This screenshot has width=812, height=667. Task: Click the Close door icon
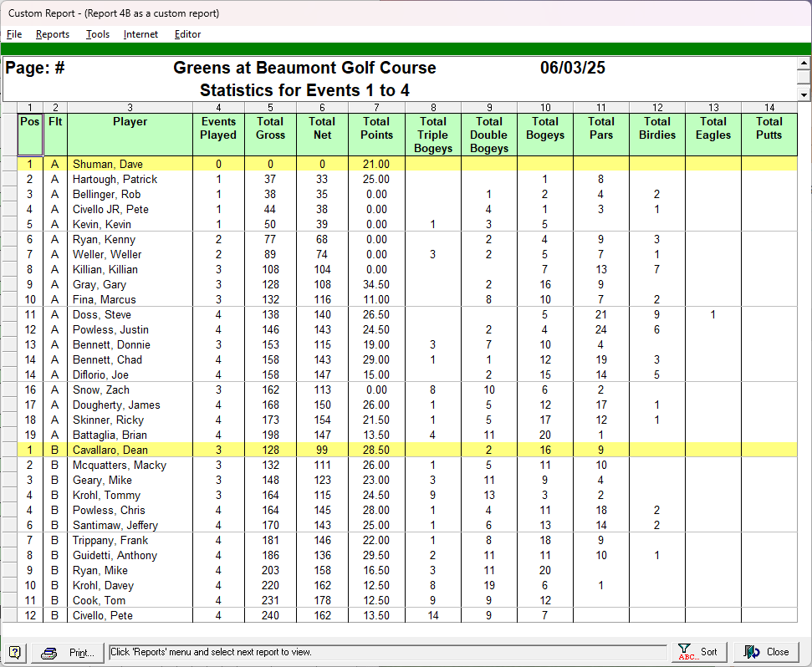(x=752, y=652)
